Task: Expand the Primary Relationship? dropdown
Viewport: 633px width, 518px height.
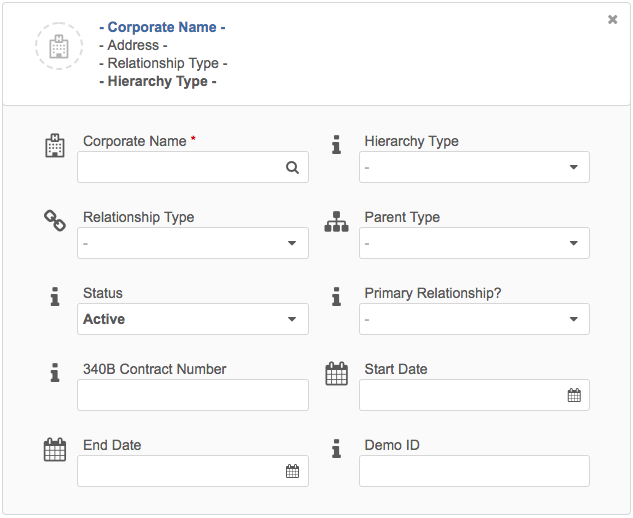Action: pos(474,319)
